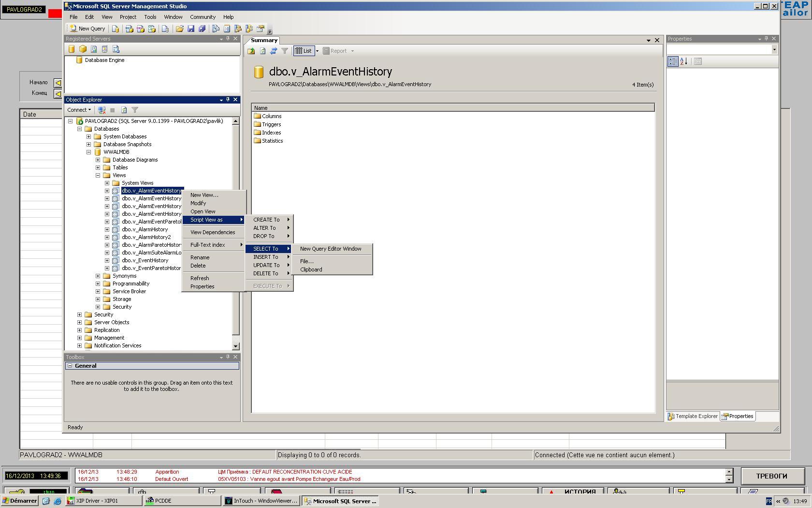Click the New Query toolbar button
Viewport: 812px width, 508px height.
click(x=87, y=29)
